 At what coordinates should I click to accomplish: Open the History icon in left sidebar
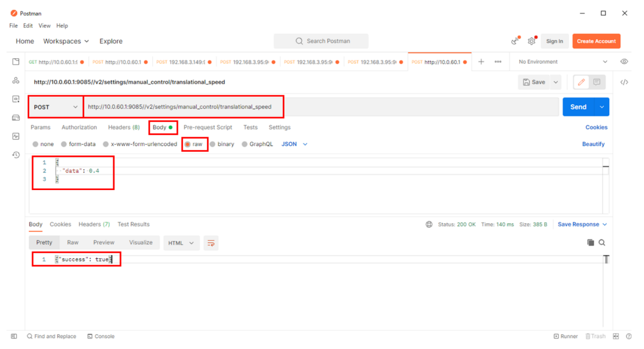[x=16, y=155]
